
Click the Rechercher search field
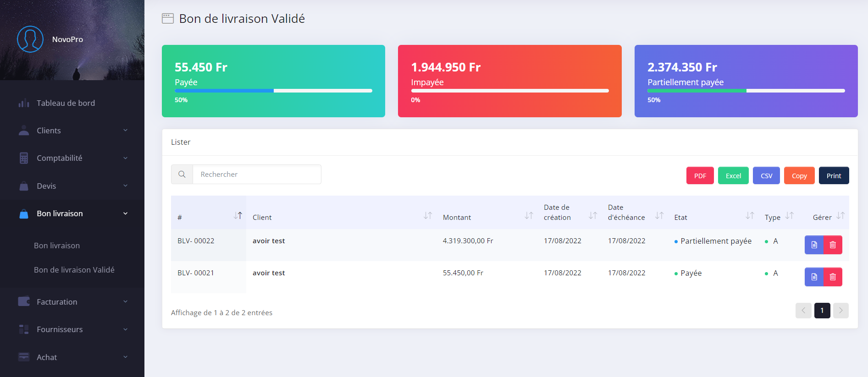coord(257,175)
